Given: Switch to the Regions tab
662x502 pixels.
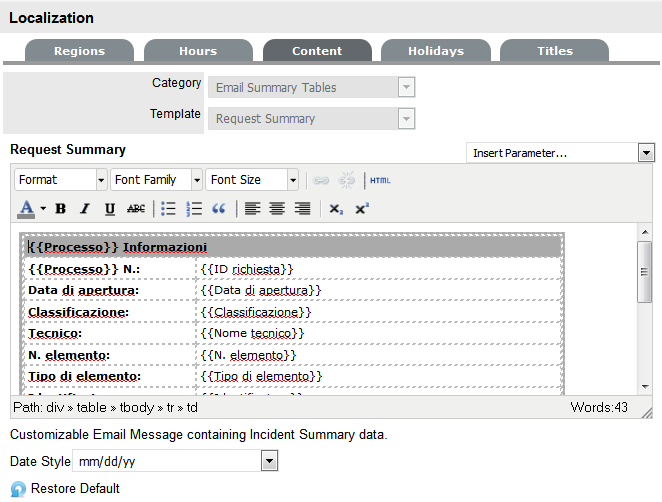Looking at the screenshot, I should click(x=79, y=51).
